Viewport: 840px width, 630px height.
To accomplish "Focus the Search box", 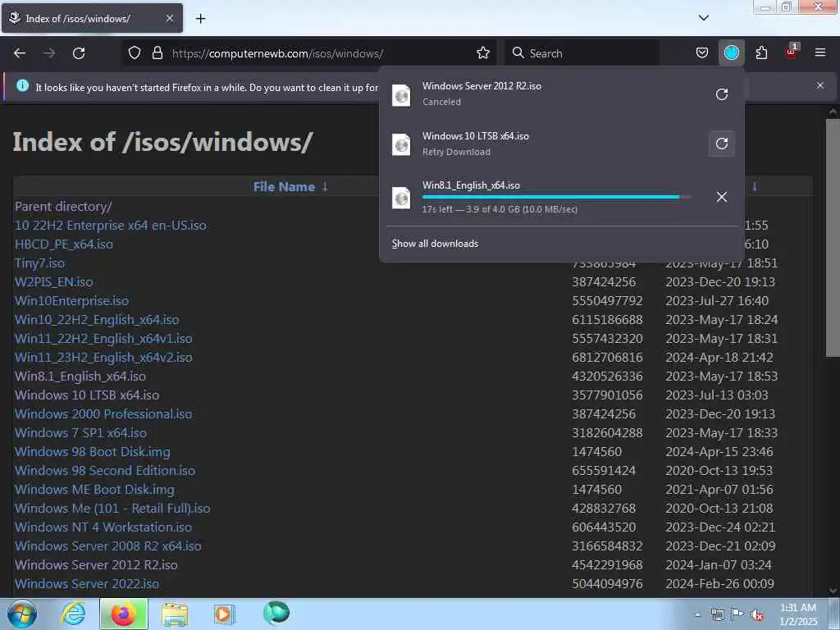I will pyautogui.click(x=582, y=53).
